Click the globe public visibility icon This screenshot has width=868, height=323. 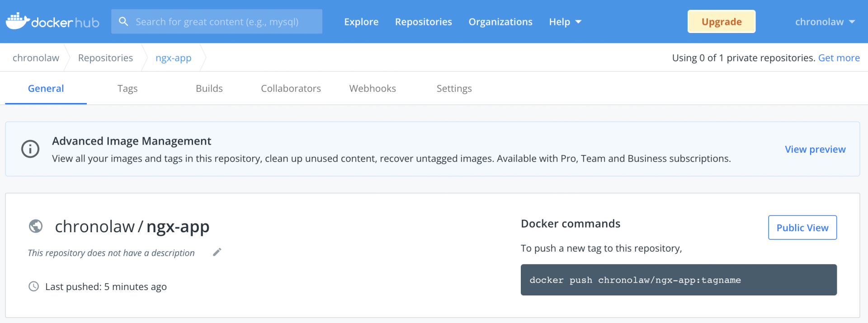36,226
